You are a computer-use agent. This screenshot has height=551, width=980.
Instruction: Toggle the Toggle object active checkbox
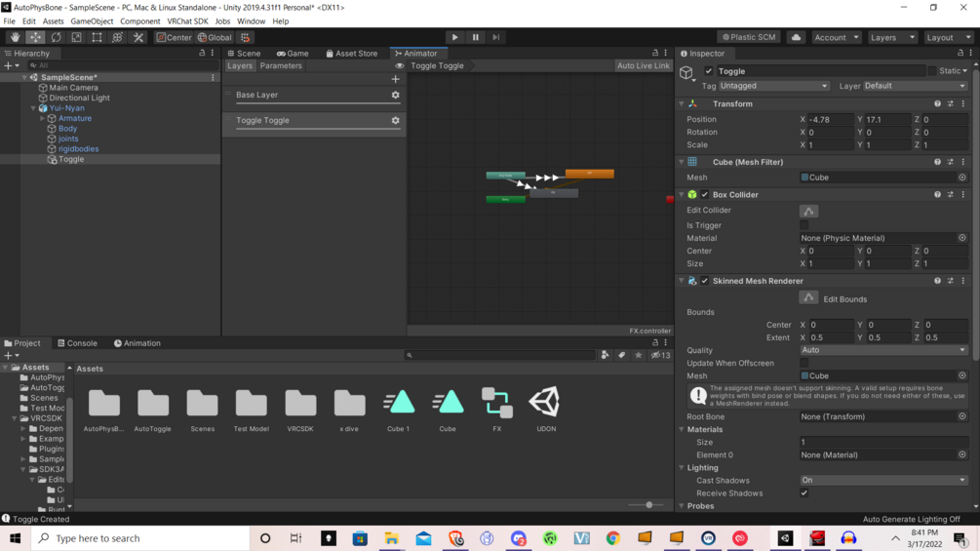[x=708, y=71]
